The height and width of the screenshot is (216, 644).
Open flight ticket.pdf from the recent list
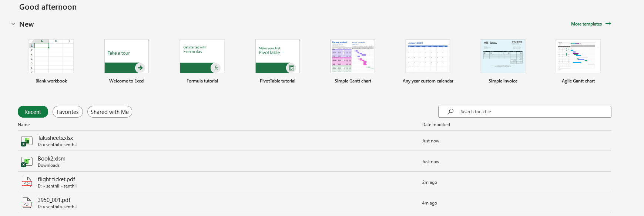point(315,182)
